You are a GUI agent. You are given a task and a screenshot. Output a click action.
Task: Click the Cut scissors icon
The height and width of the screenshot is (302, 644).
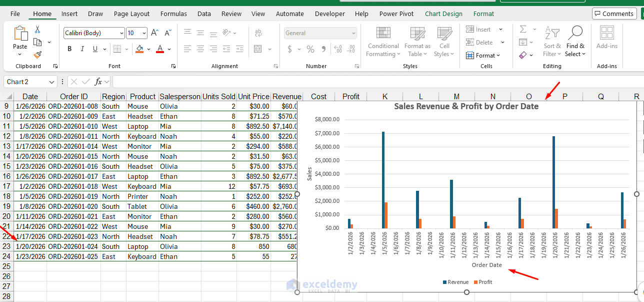coord(37,30)
